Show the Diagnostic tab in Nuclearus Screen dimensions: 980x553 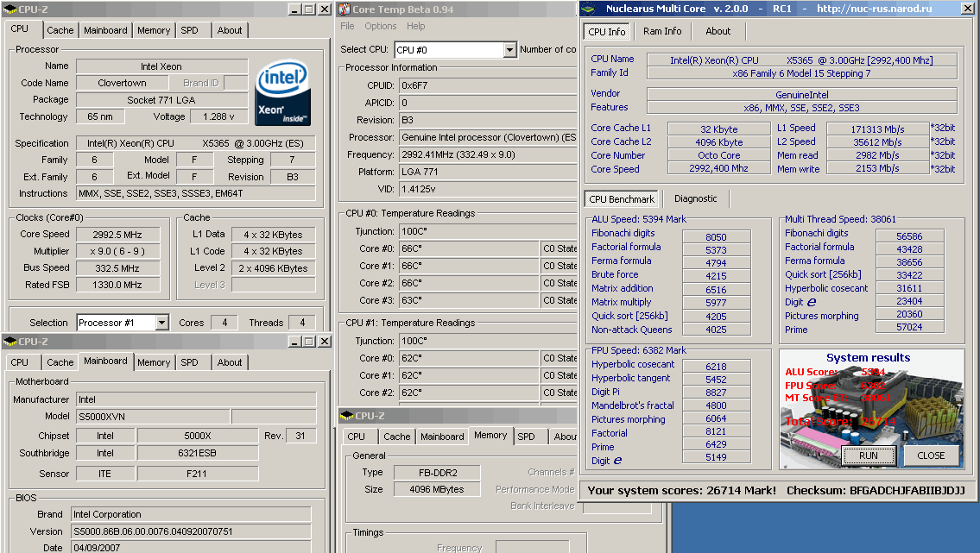(x=696, y=198)
